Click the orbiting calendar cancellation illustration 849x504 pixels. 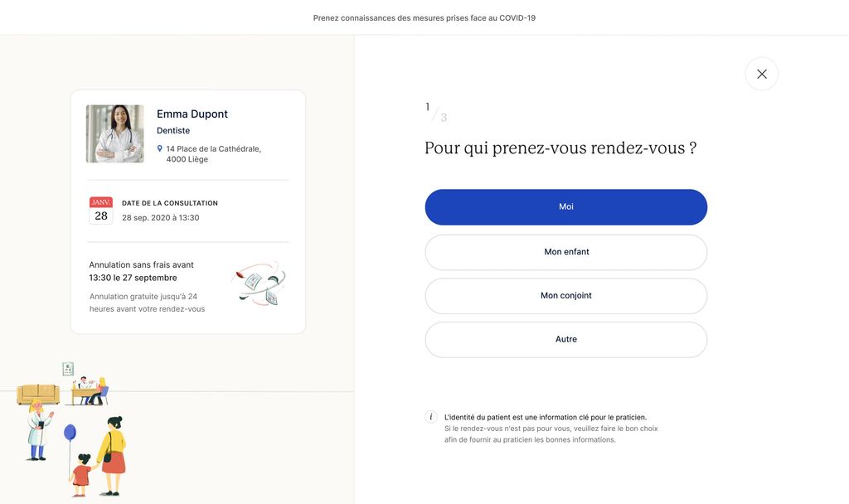coord(259,284)
